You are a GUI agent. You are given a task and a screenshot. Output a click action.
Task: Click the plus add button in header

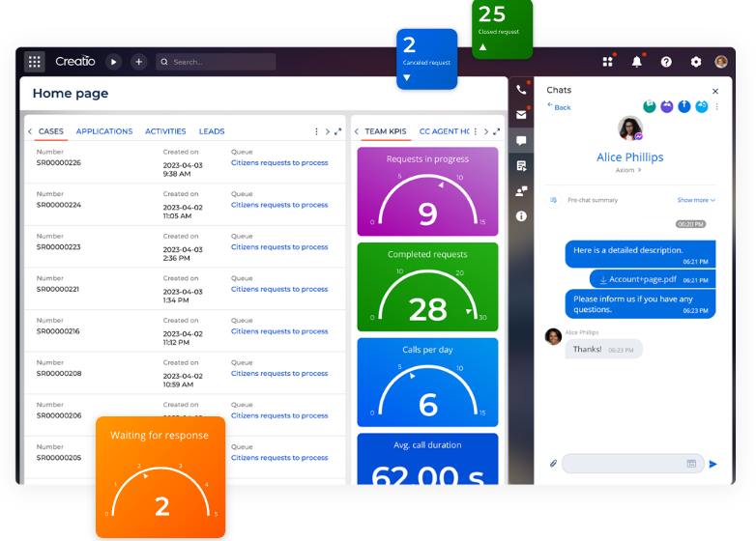[x=139, y=62]
